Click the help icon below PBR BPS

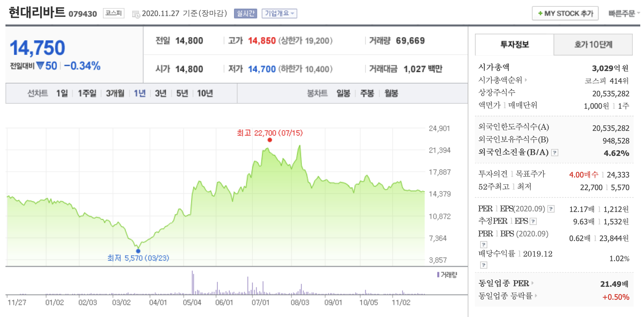pos(484,245)
